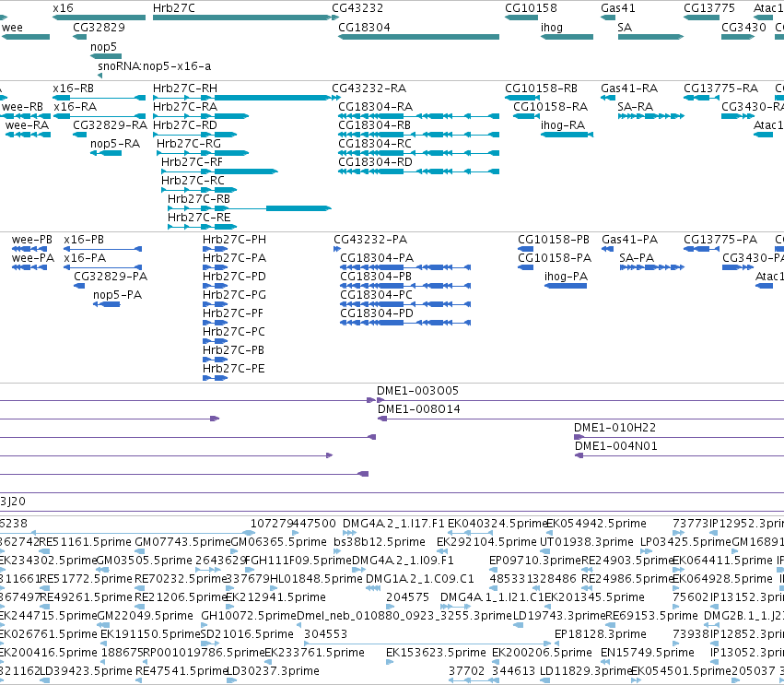784x685 pixels.
Task: Click the SA-PA protein label
Action: pyautogui.click(x=637, y=258)
